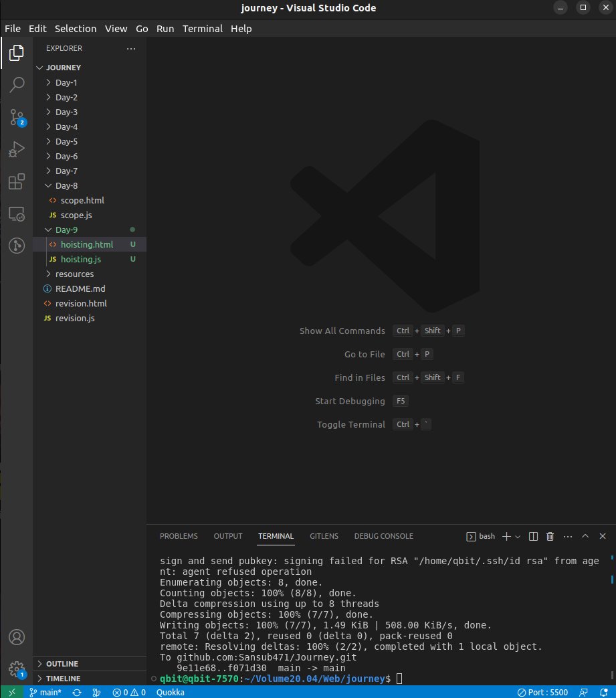Click Port : 5500 live server status

point(542,692)
